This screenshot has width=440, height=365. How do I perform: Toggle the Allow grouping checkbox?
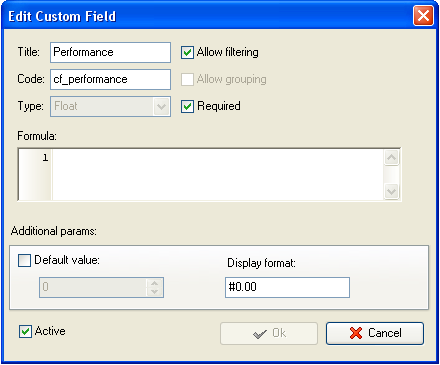[x=187, y=79]
